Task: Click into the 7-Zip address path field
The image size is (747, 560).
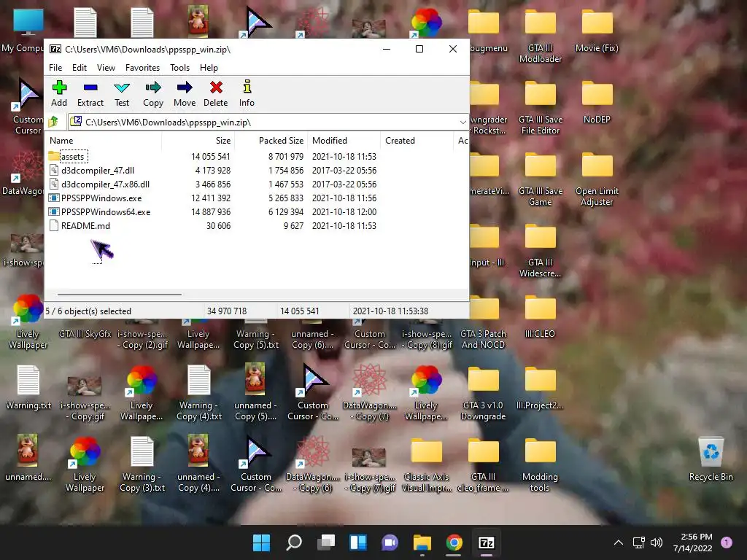Action: (x=268, y=122)
